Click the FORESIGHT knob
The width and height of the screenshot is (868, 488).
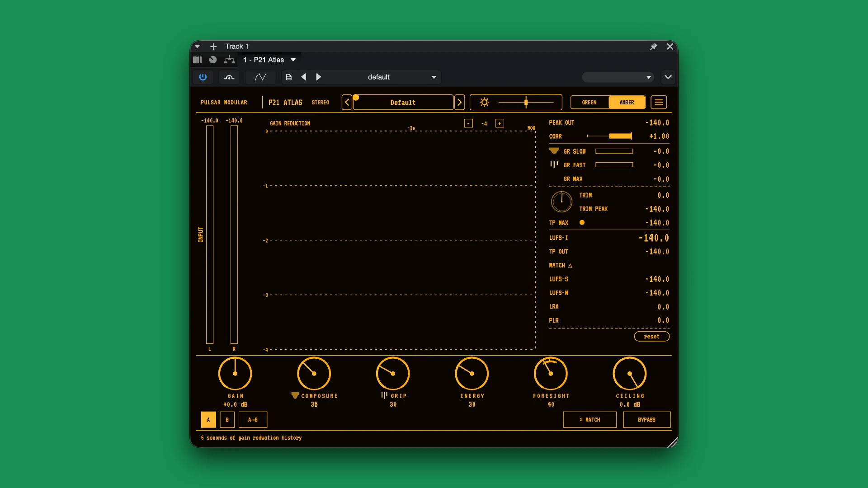pos(551,374)
